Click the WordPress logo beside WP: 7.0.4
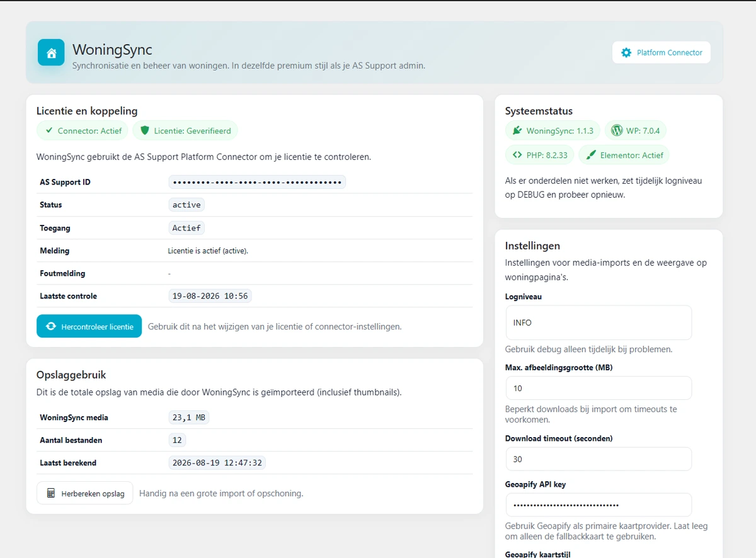756x558 pixels. 617,131
